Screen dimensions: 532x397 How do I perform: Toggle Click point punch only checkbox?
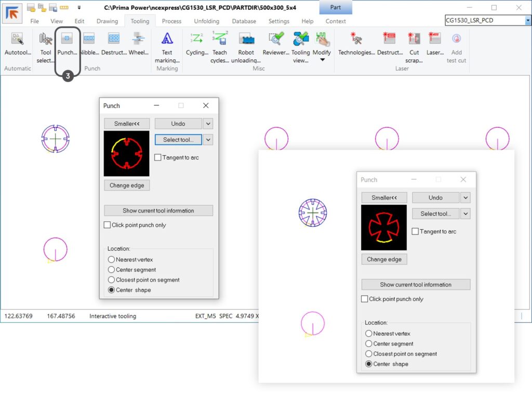tap(107, 225)
